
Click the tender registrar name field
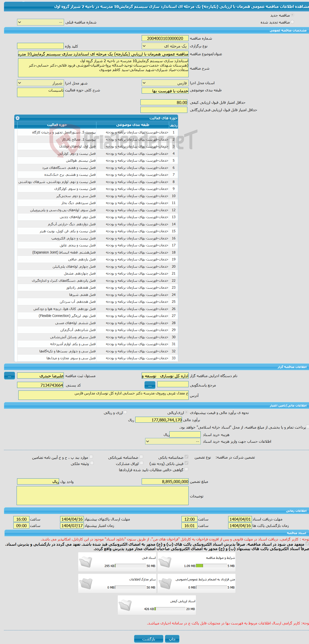pos(41,376)
